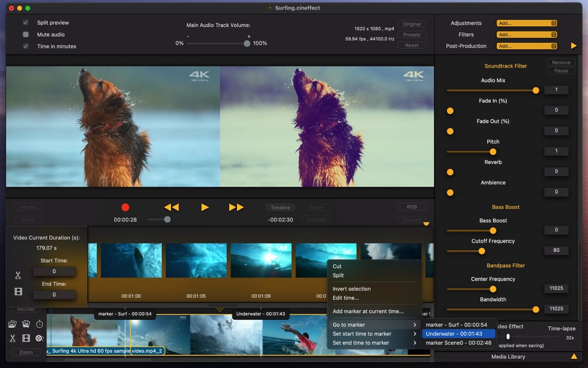This screenshot has width=588, height=368.
Task: Click the Timeline button
Action: click(x=280, y=207)
